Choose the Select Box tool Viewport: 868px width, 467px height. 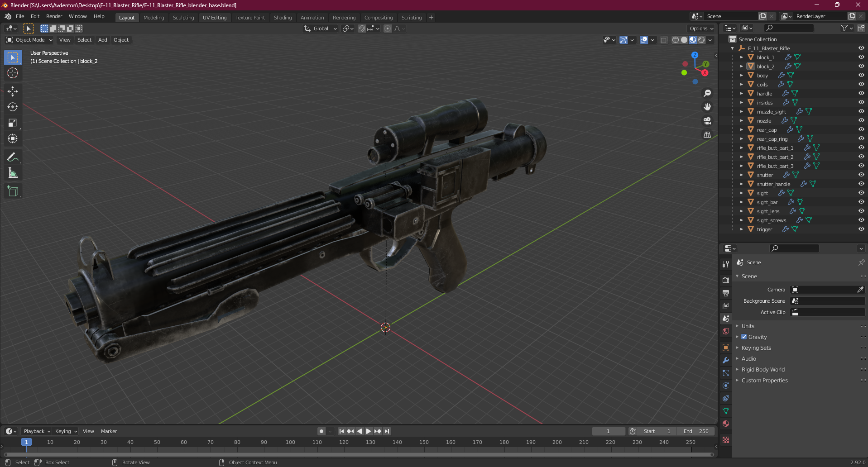click(x=13, y=57)
